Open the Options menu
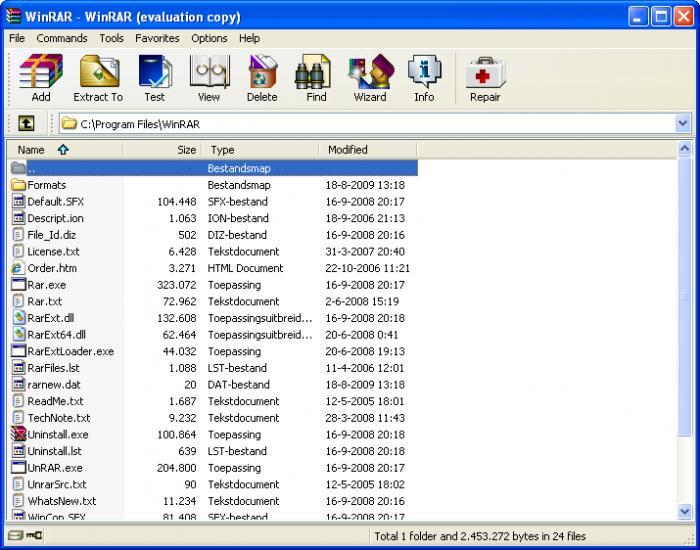 click(x=209, y=38)
